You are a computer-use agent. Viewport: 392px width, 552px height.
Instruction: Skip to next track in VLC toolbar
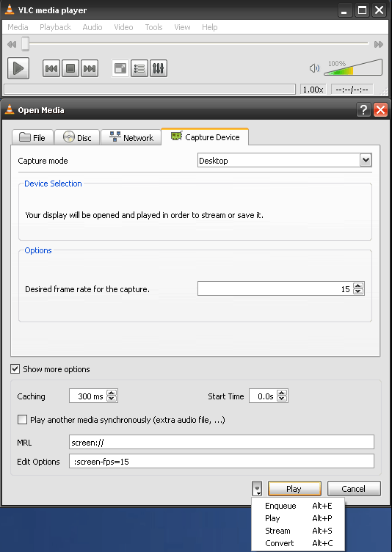click(x=90, y=68)
